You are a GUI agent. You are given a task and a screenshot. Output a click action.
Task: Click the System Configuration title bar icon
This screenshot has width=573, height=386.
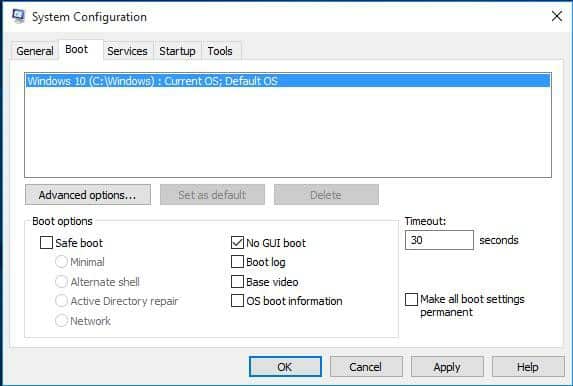18,16
